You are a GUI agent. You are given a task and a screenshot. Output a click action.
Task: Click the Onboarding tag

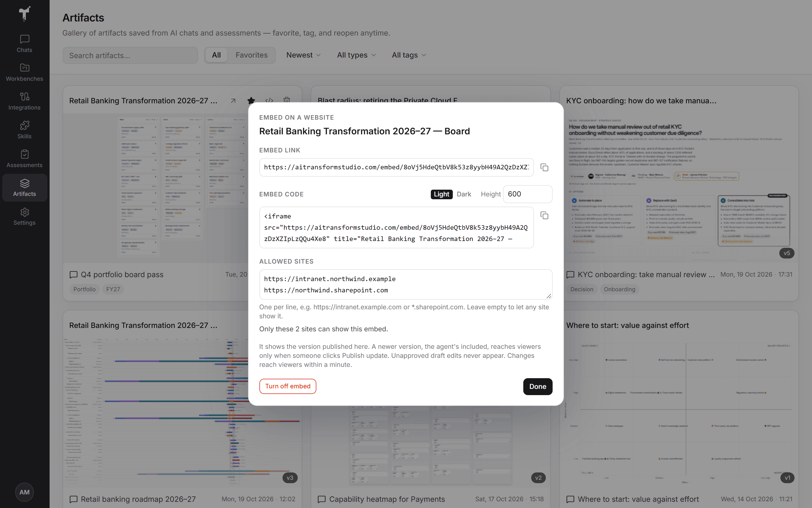pyautogui.click(x=619, y=289)
